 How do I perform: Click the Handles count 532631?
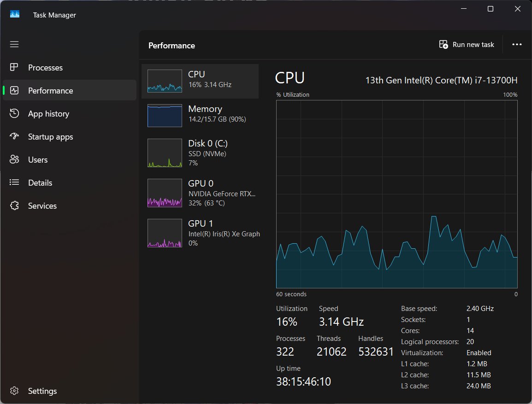376,352
